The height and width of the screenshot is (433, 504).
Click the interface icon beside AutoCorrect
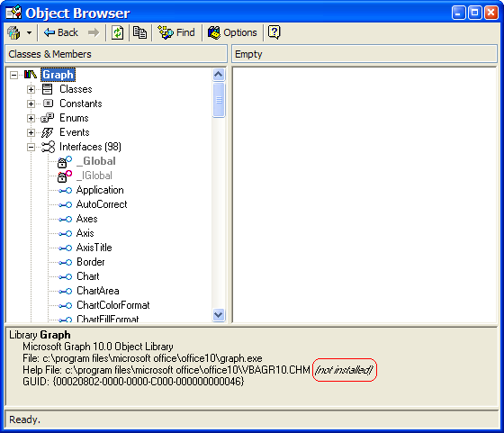tap(65, 205)
